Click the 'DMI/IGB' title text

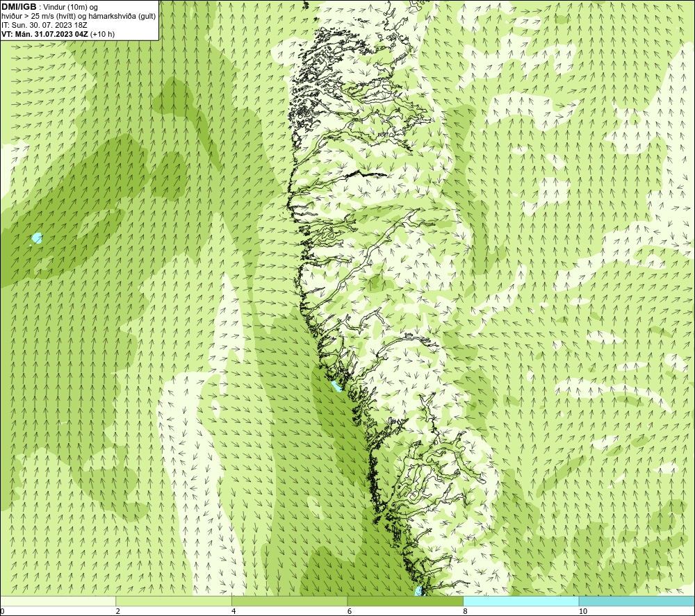19,7
